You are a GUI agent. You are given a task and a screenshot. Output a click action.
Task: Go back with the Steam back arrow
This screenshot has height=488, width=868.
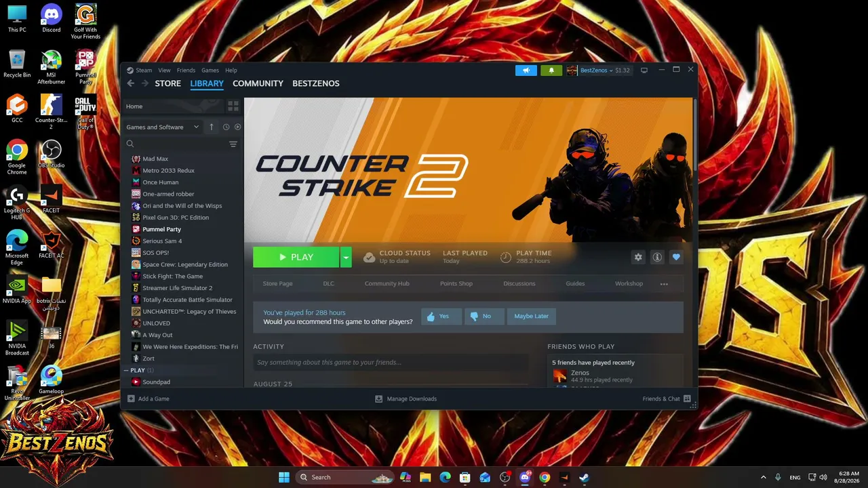131,83
